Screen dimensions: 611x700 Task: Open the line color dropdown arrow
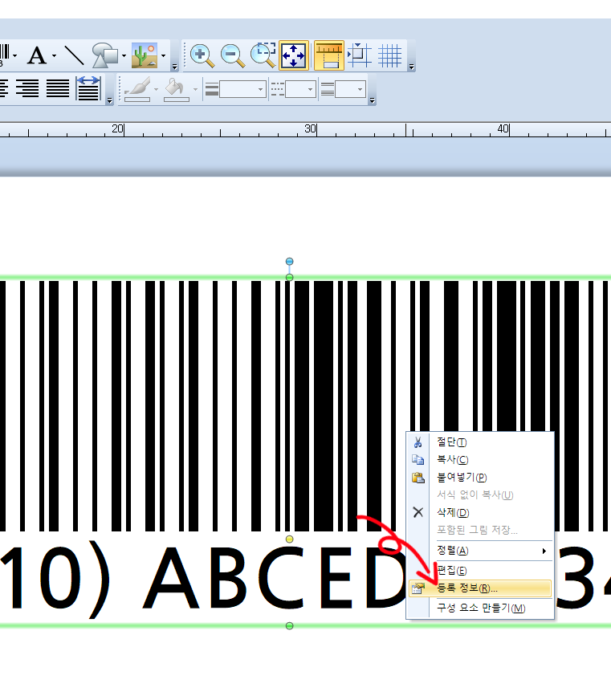point(156,90)
